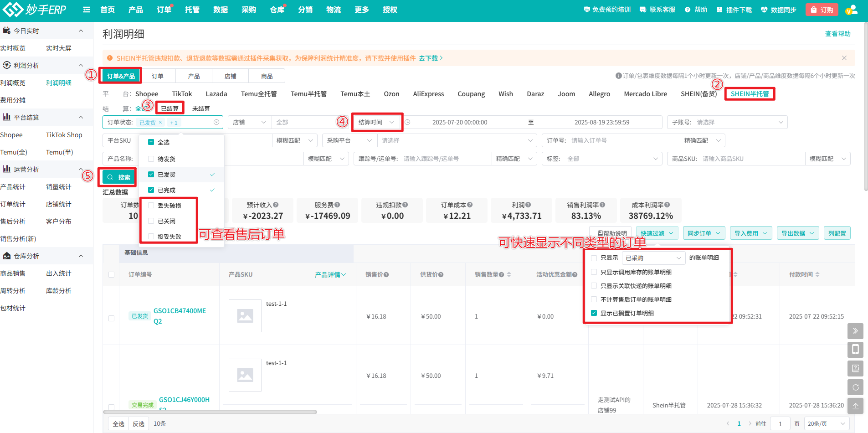This screenshot has width=868, height=433.
Task: Click the 同步订单 button
Action: (704, 233)
